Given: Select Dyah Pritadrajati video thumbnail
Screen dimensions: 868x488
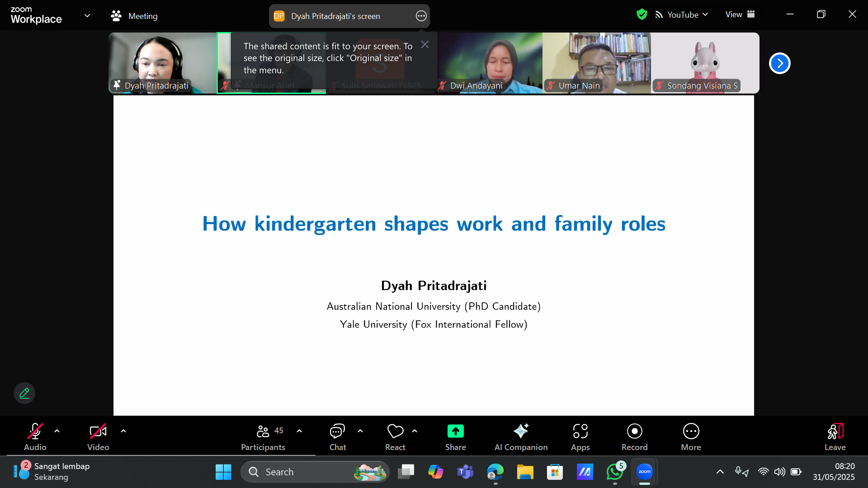Looking at the screenshot, I should click(x=163, y=63).
